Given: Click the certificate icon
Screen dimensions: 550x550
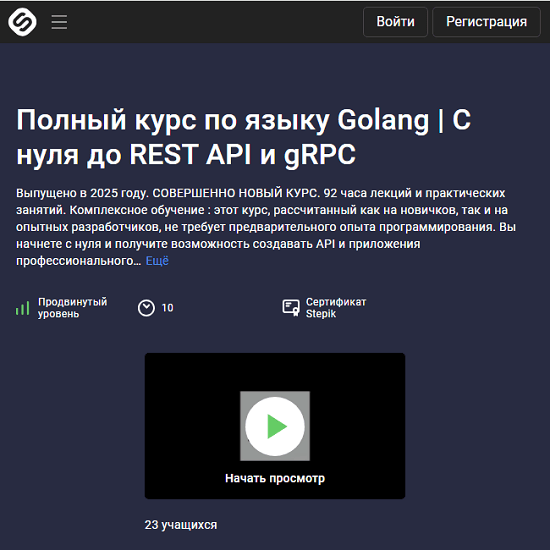Looking at the screenshot, I should (x=291, y=308).
